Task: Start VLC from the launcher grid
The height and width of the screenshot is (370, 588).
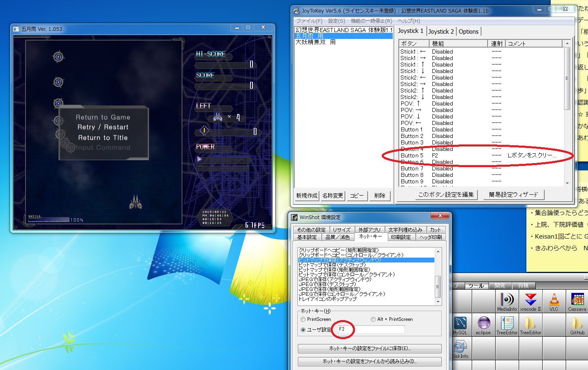Action: coord(554,302)
